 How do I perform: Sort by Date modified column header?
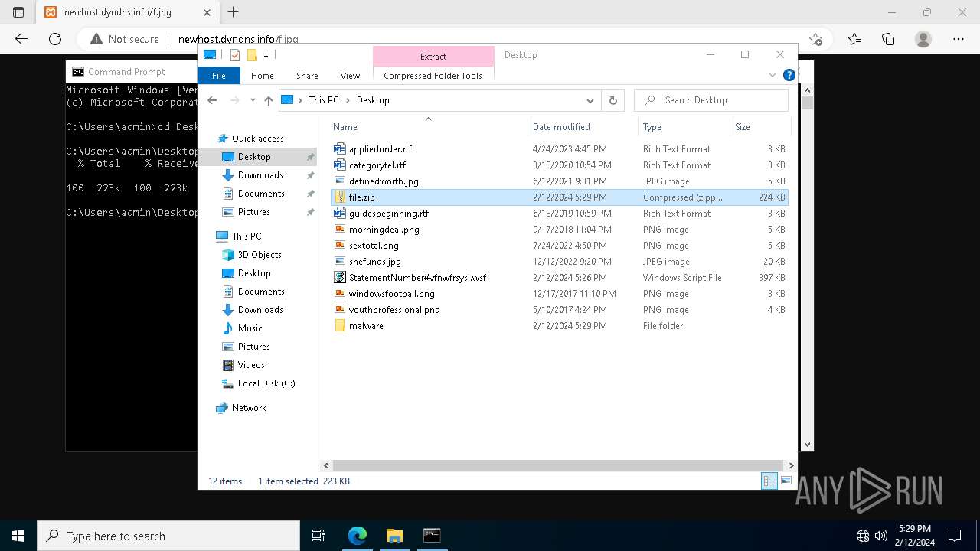[x=561, y=127]
